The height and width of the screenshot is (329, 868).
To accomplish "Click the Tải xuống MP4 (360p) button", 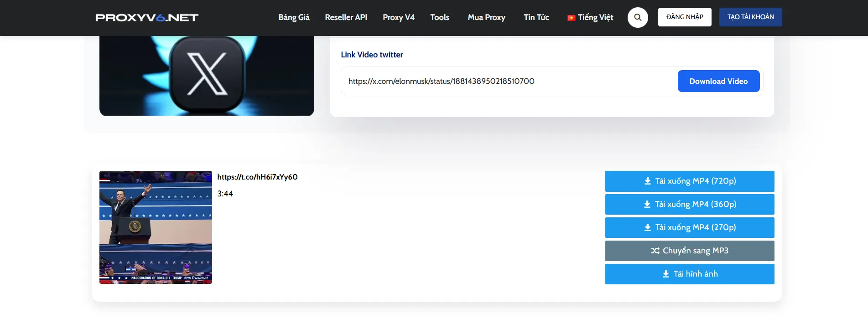I will [x=690, y=204].
